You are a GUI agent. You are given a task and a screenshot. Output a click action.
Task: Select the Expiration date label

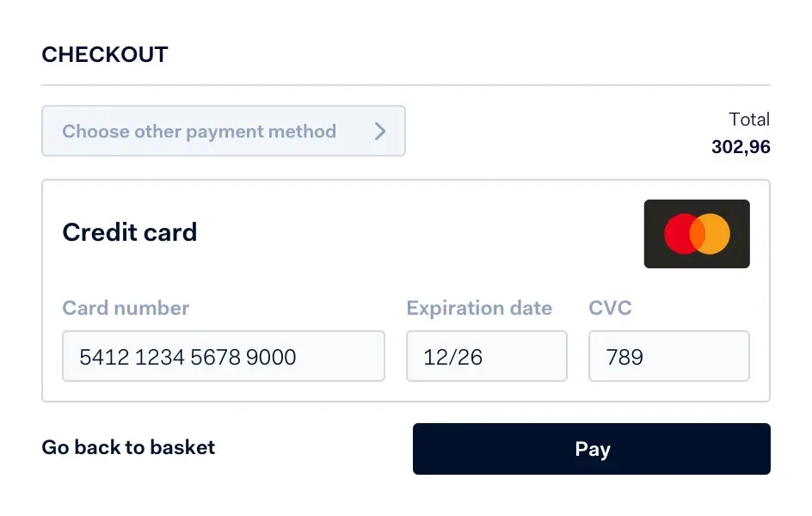point(479,308)
